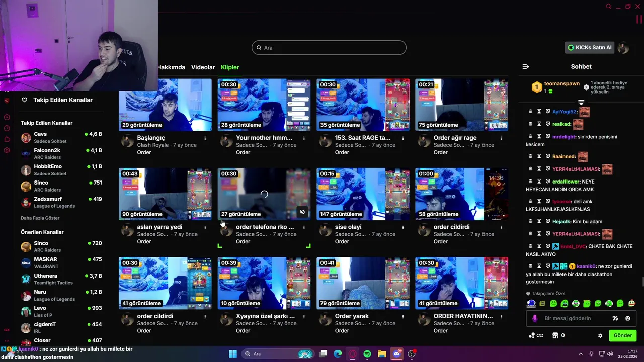Select the blue headphones emote
This screenshot has height=362, width=644.
[531, 303]
